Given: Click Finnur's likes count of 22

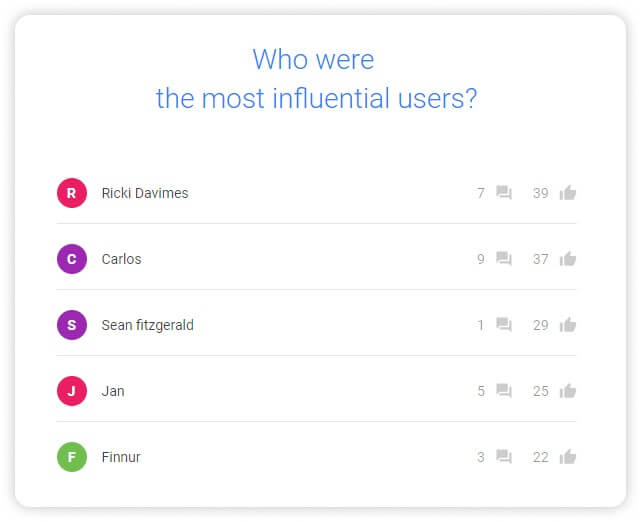Looking at the screenshot, I should pos(541,457).
